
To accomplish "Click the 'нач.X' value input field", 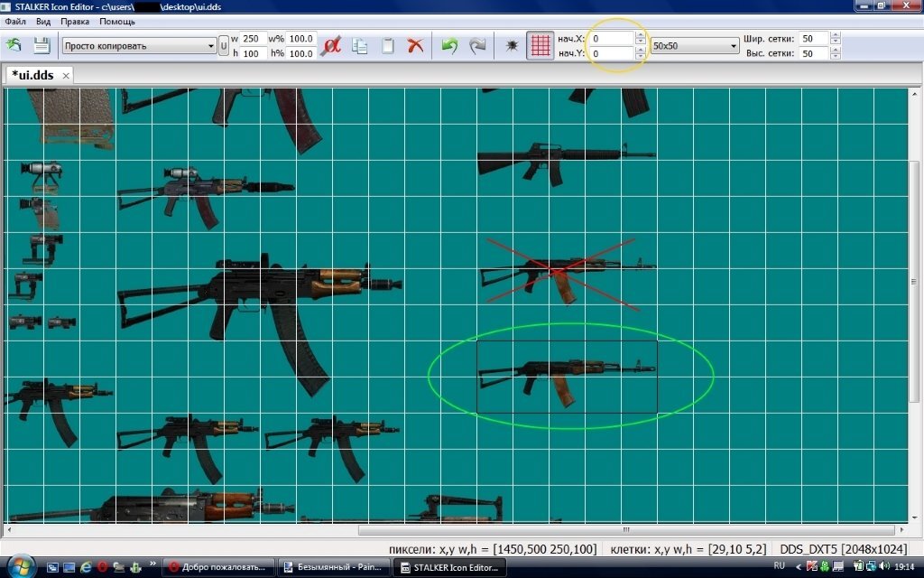I will tap(611, 39).
